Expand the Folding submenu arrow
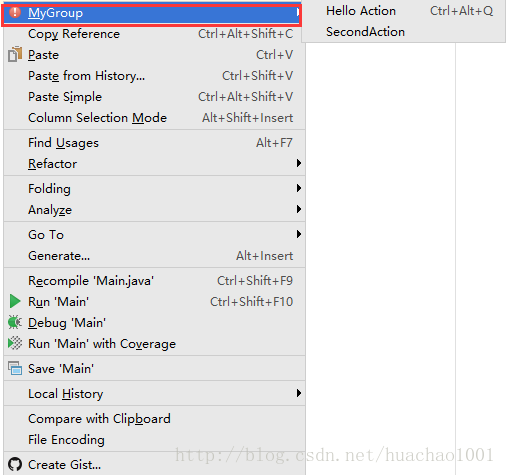The height and width of the screenshot is (475, 506). click(x=299, y=188)
